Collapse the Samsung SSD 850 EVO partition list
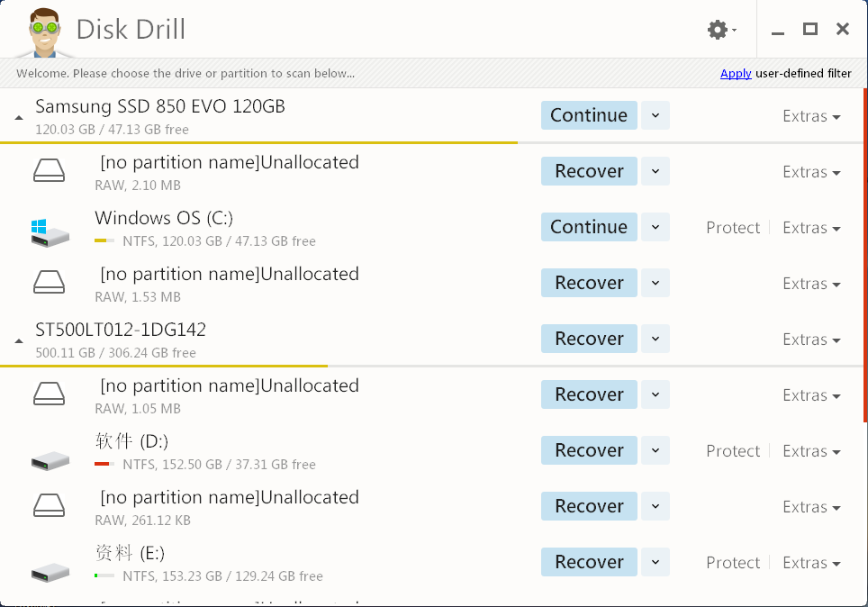This screenshot has width=868, height=607. 19,117
